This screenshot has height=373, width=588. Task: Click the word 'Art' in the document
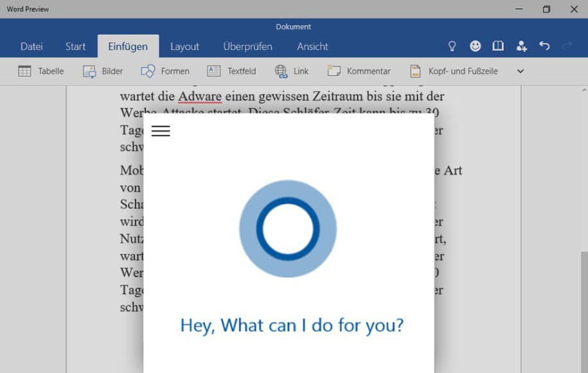click(x=453, y=170)
